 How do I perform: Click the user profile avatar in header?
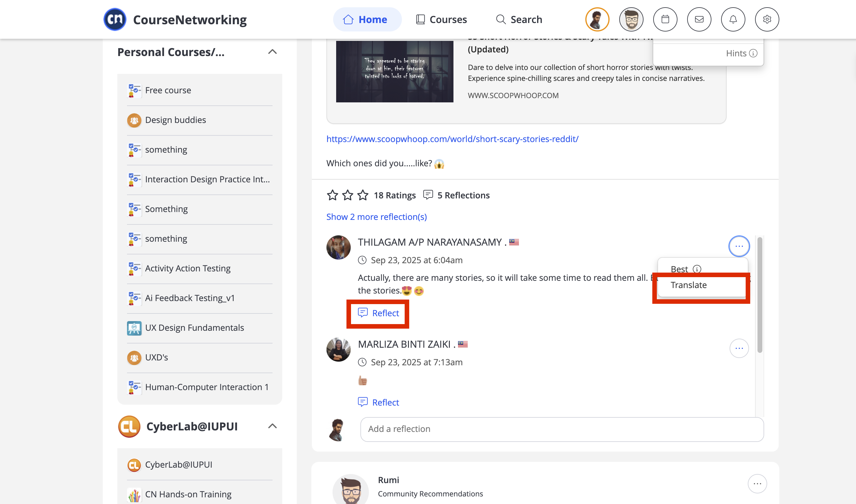tap(597, 19)
